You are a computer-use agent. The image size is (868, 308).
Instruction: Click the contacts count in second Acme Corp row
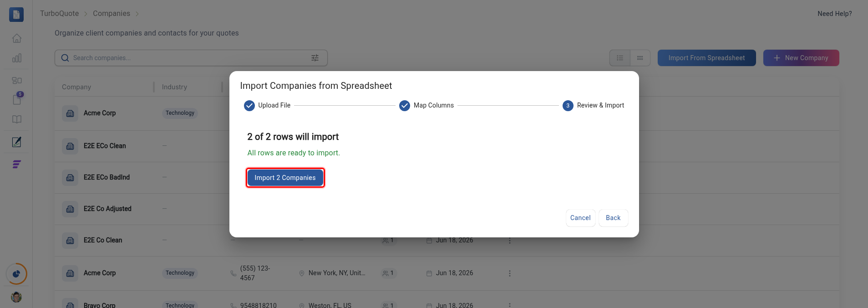pyautogui.click(x=388, y=273)
